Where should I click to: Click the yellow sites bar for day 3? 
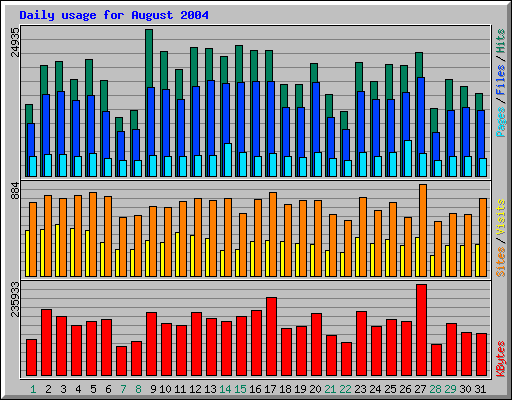click(57, 250)
